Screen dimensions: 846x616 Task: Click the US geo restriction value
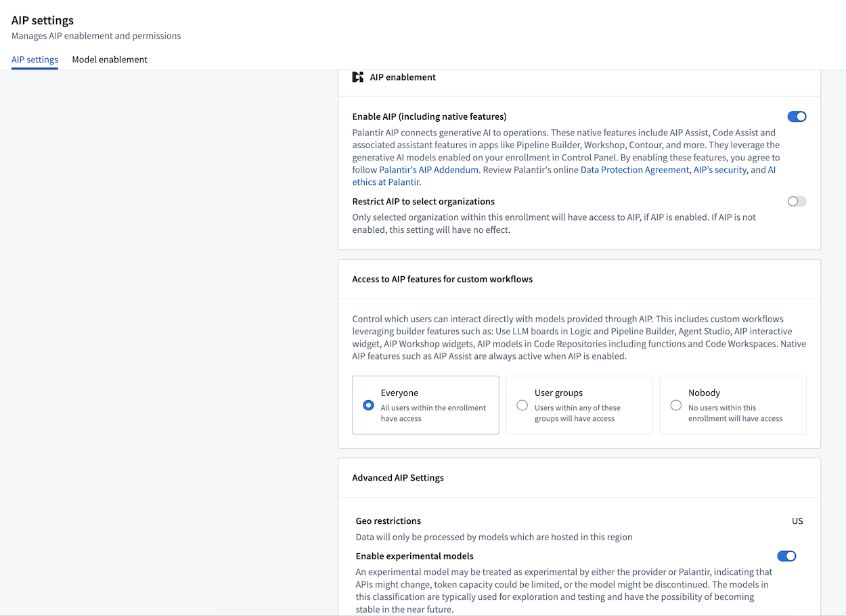(797, 521)
